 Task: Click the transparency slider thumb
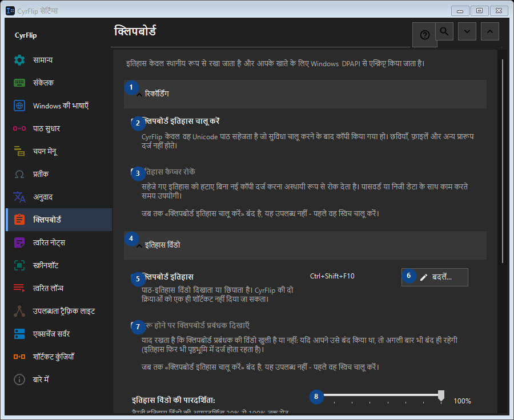pos(441,395)
